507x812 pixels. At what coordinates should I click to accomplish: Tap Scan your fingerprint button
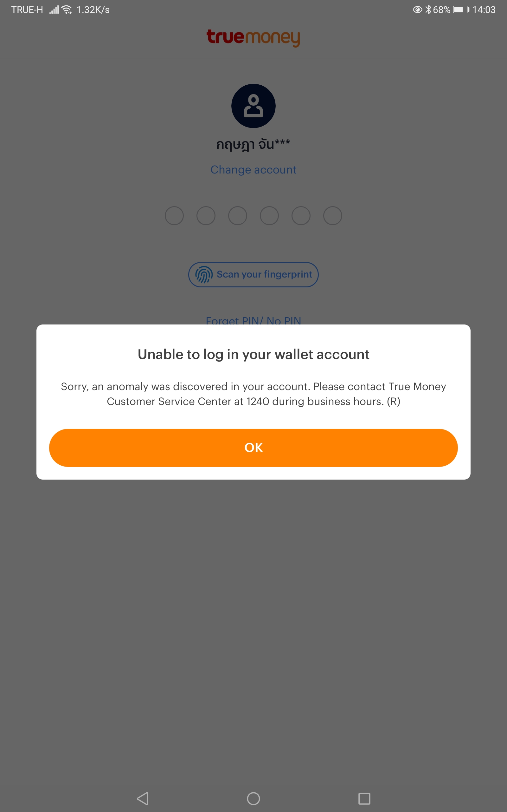[x=253, y=274]
